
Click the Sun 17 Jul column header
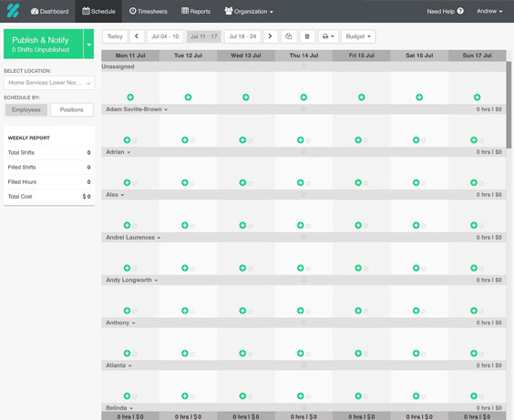(x=477, y=56)
